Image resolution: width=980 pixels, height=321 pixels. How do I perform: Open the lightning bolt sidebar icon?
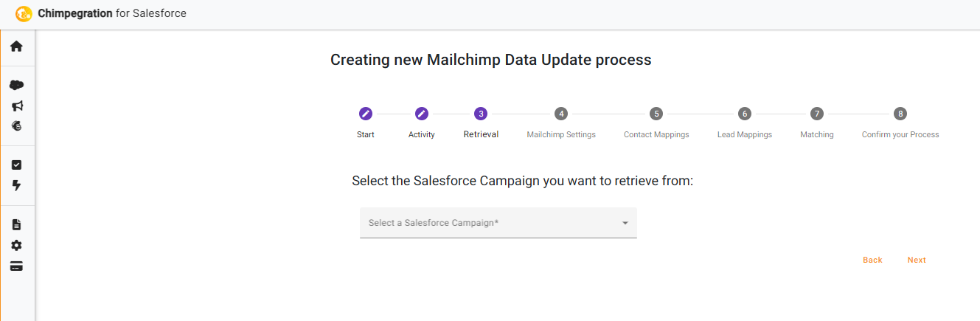[17, 185]
